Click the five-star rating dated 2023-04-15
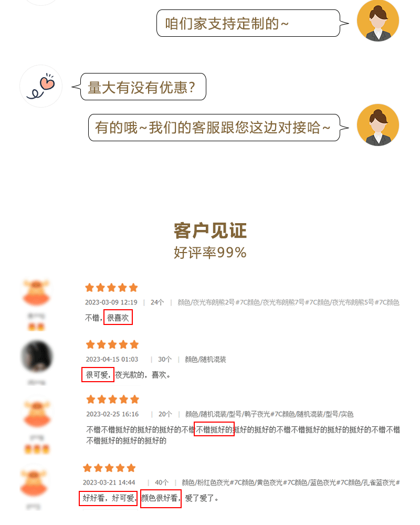This screenshot has height=525, width=420. (x=112, y=344)
